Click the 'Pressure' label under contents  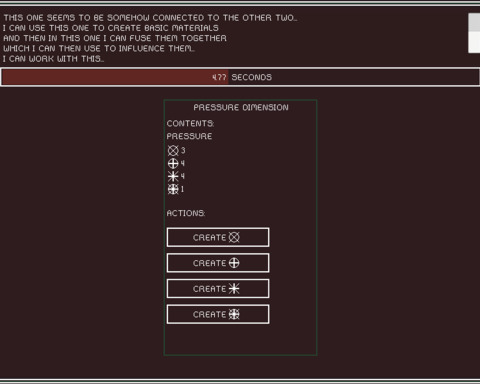point(189,136)
